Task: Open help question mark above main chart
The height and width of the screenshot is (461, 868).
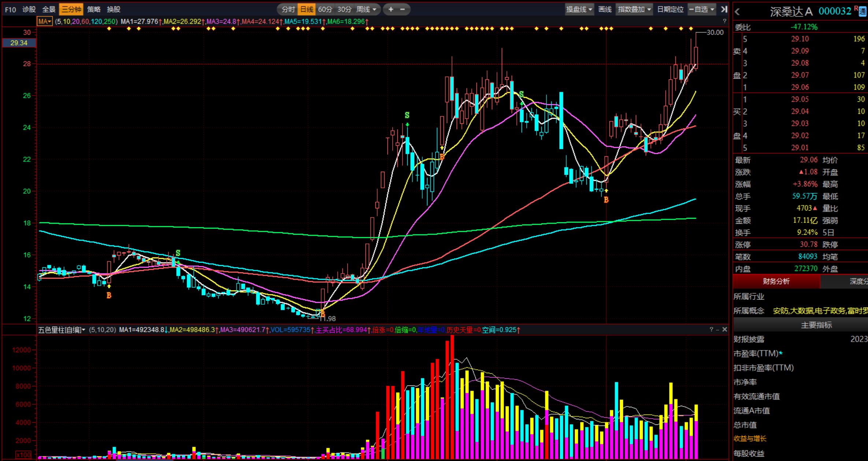Action: click(x=724, y=21)
